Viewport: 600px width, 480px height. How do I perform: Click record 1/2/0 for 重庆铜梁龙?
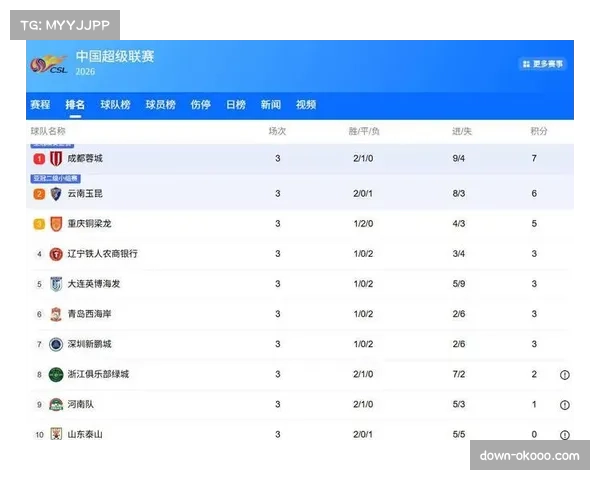pyautogui.click(x=363, y=224)
